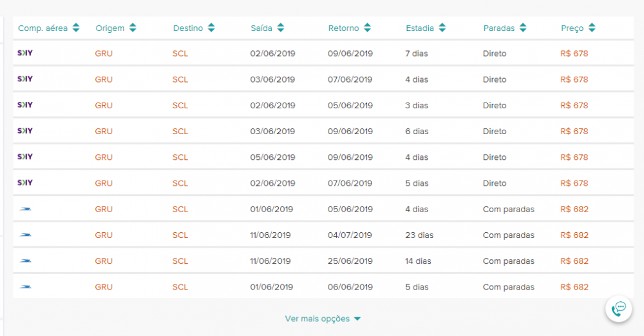The image size is (644, 336).
Task: Click SKY airline logo in first row
Action: coord(25,53)
